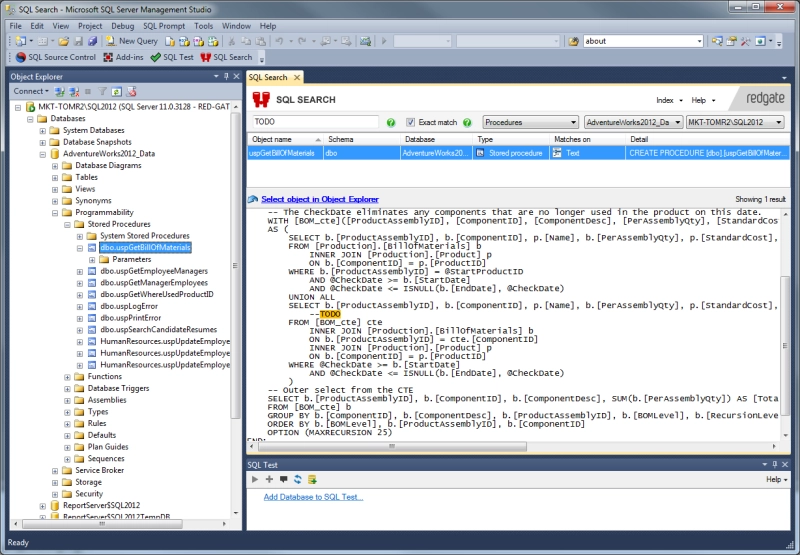
Task: Click the Find in Files icon
Action: click(574, 41)
